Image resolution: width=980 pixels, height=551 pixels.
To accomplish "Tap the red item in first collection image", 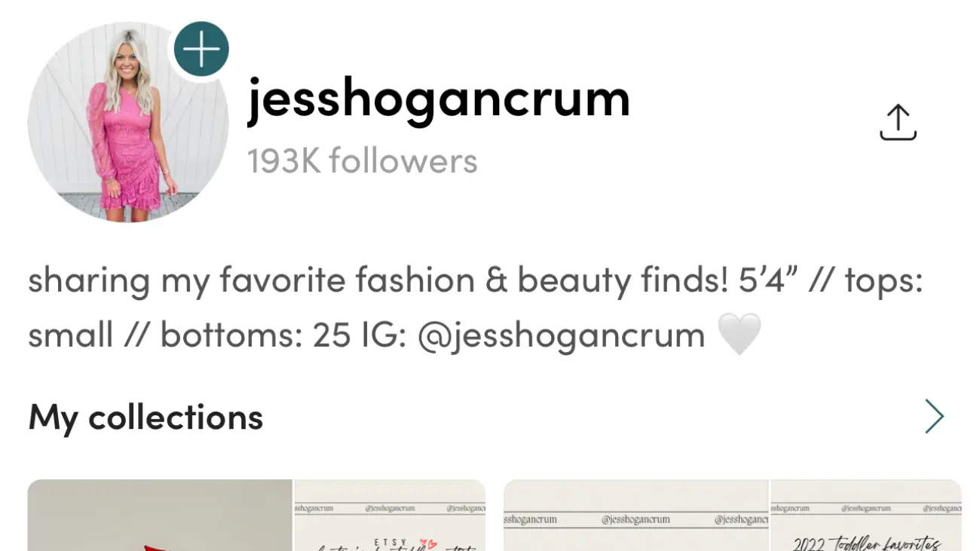I will tap(160, 548).
